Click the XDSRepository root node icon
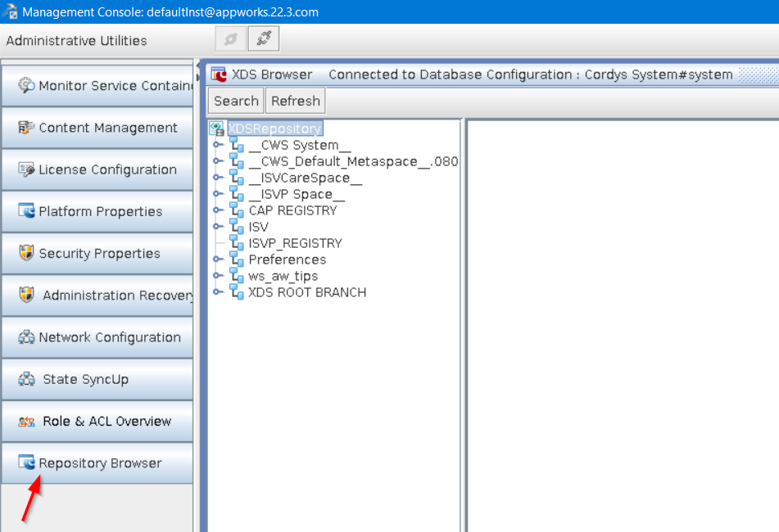The image size is (779, 532). 216,128
